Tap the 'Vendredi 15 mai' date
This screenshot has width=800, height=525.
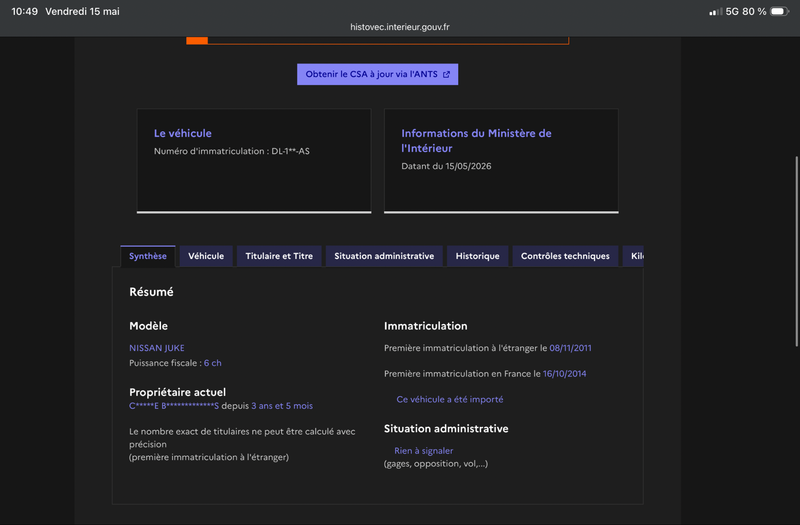83,11
